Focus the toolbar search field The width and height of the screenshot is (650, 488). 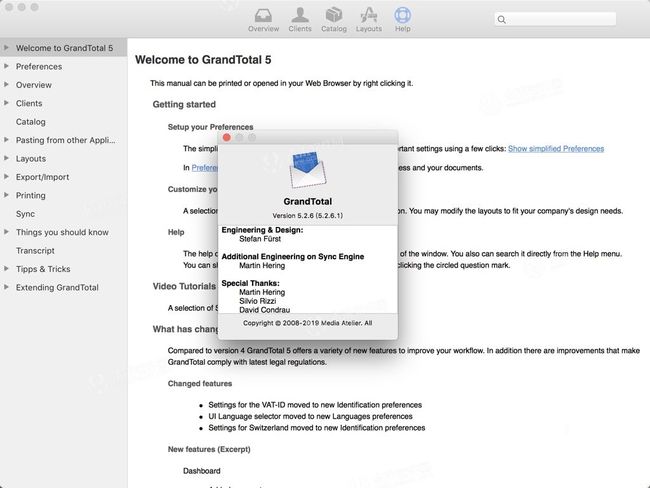tap(555, 19)
